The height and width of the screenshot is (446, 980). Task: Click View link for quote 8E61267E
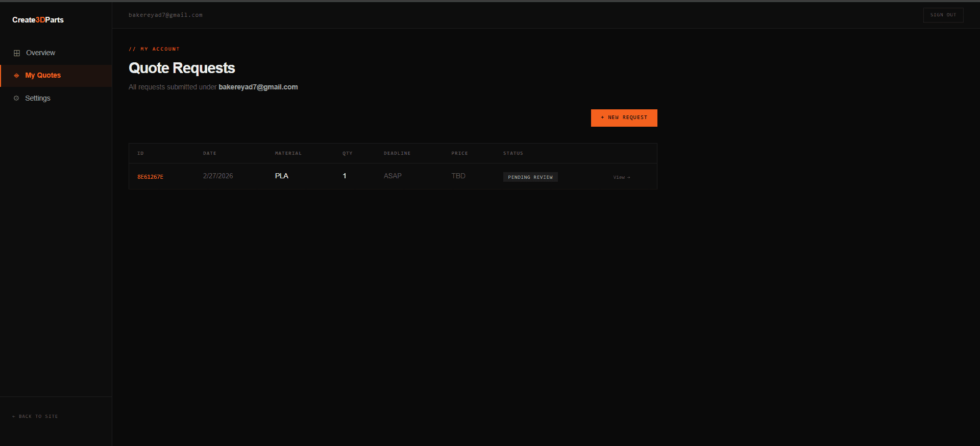click(622, 177)
